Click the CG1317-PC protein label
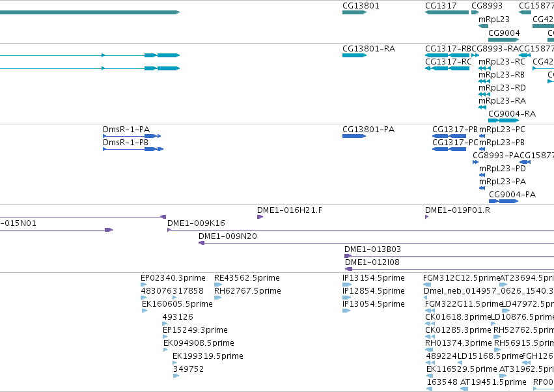This screenshot has width=554, height=392. tap(455, 143)
